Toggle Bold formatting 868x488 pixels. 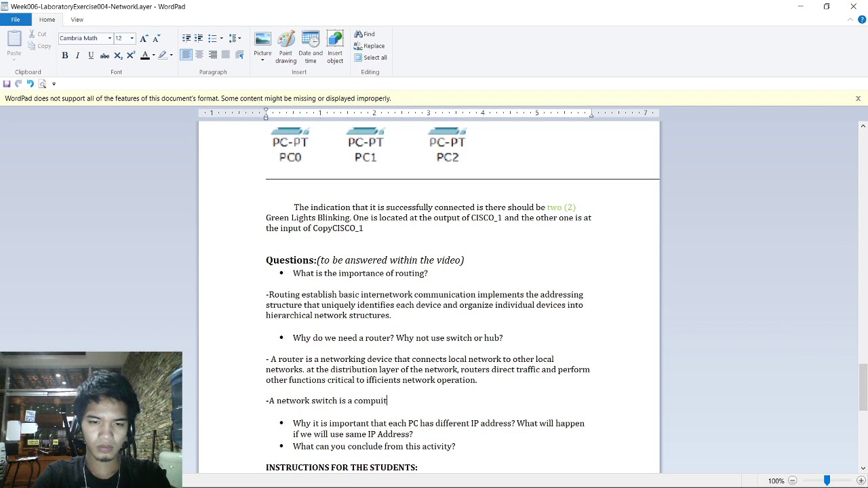tap(65, 55)
